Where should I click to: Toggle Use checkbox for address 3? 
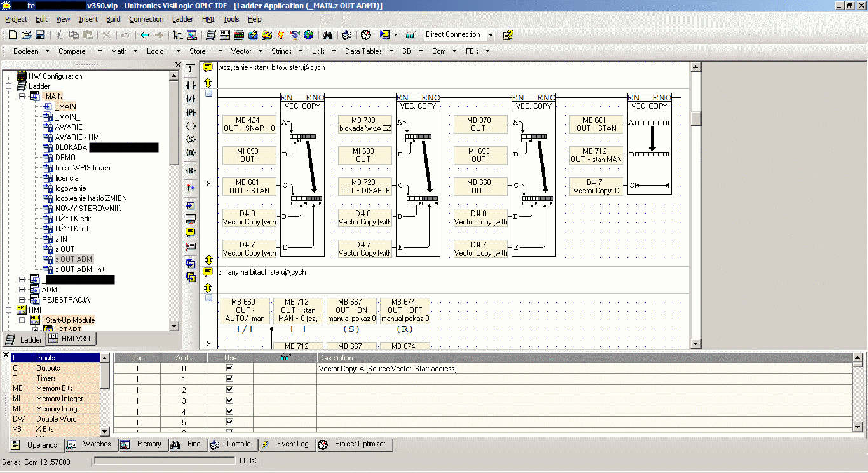tap(230, 401)
